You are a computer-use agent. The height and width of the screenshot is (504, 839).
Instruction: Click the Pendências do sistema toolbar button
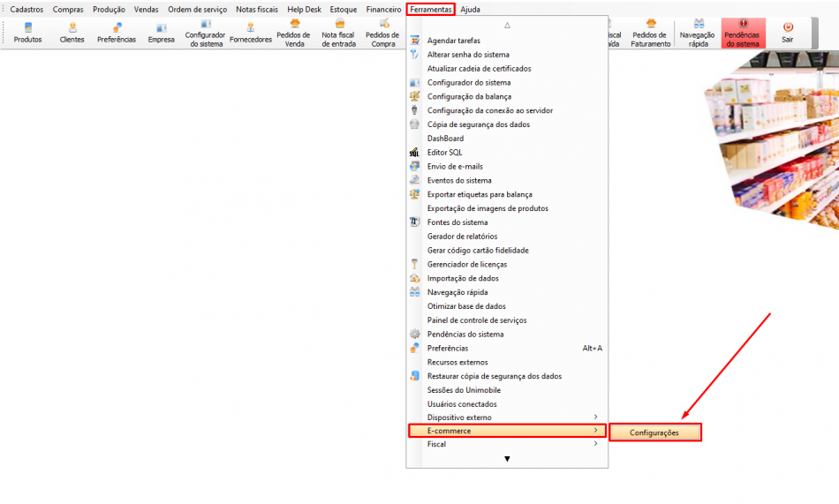tap(742, 33)
